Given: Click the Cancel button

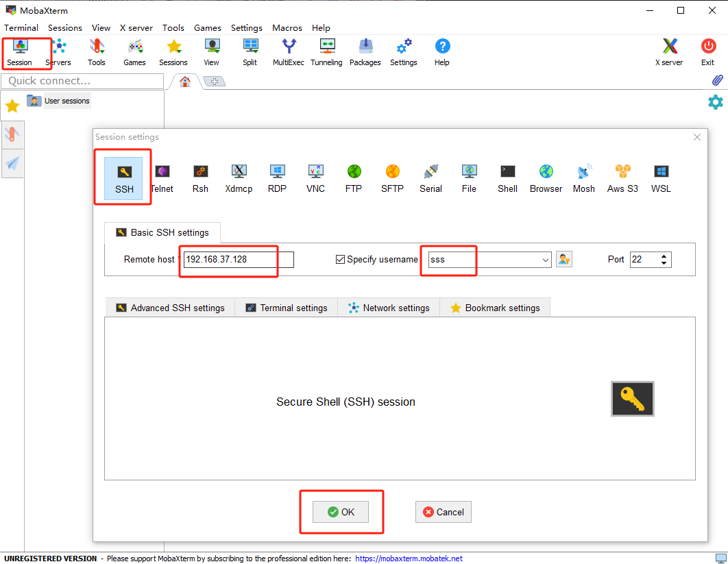Looking at the screenshot, I should click(444, 512).
